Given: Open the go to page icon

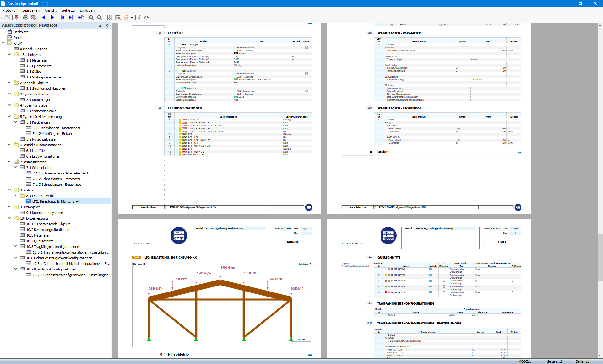Looking at the screenshot, I should (x=81, y=18).
